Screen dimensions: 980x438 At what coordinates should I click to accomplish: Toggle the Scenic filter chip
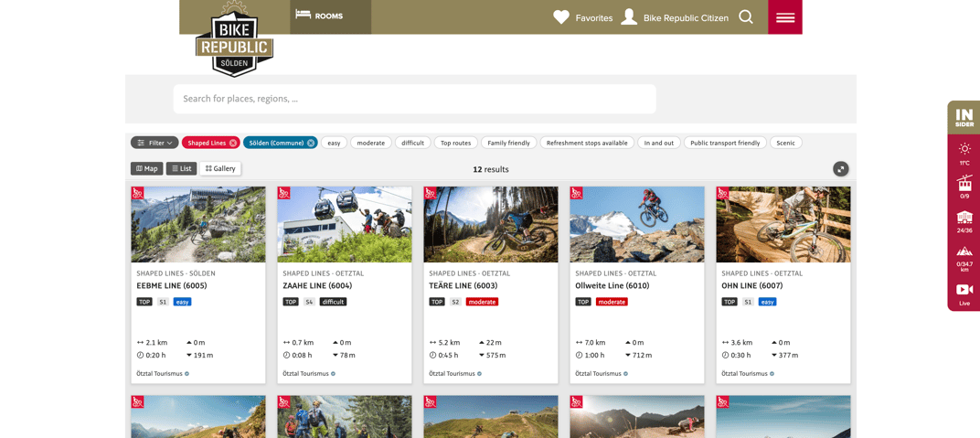pyautogui.click(x=785, y=143)
